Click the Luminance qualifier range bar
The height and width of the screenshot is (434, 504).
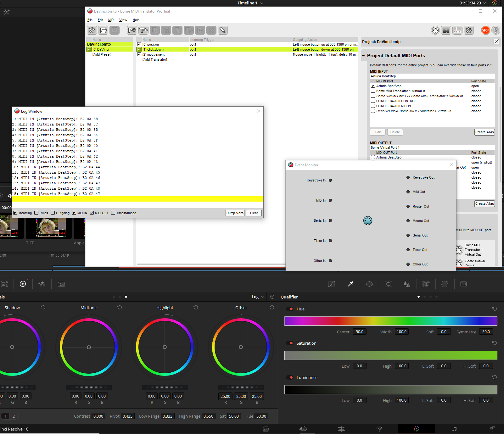point(391,390)
